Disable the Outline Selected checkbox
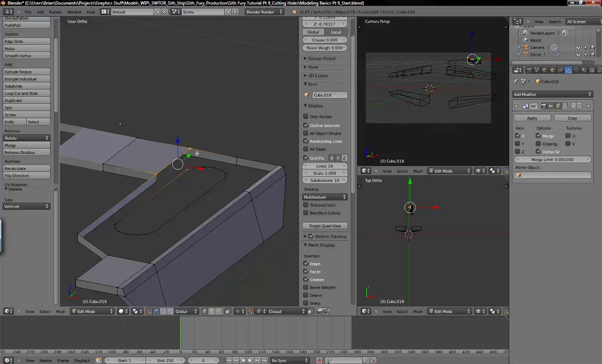Viewport: 602px width, 364px height. (x=306, y=125)
